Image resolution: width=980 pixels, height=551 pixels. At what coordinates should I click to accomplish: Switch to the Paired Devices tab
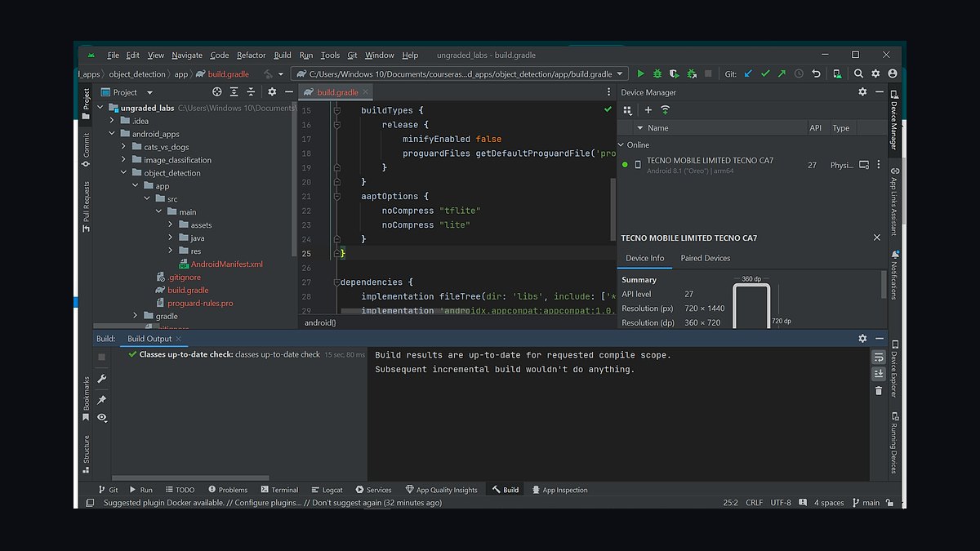pos(706,258)
